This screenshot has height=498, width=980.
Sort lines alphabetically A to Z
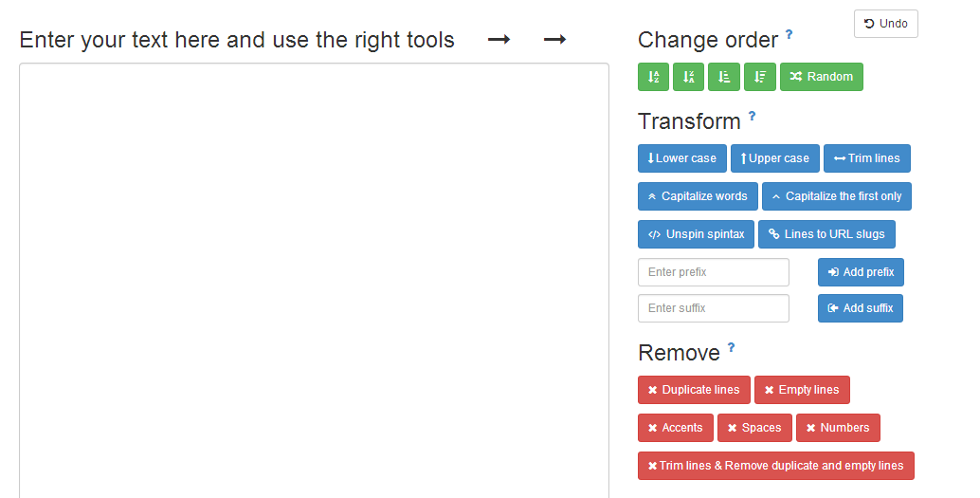[654, 77]
